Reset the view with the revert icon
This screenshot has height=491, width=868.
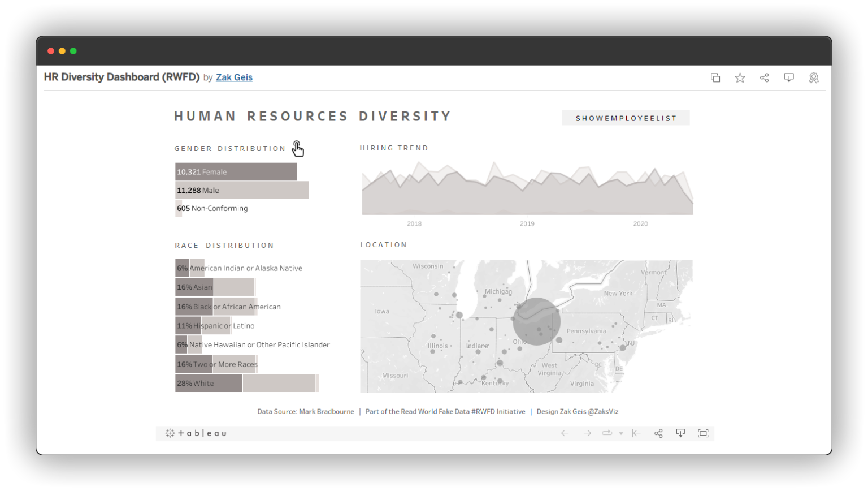(637, 433)
